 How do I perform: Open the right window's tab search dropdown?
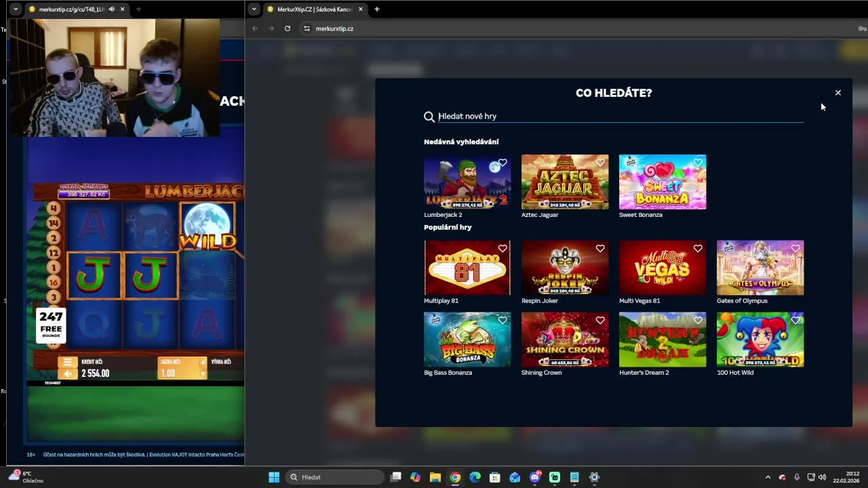[254, 9]
